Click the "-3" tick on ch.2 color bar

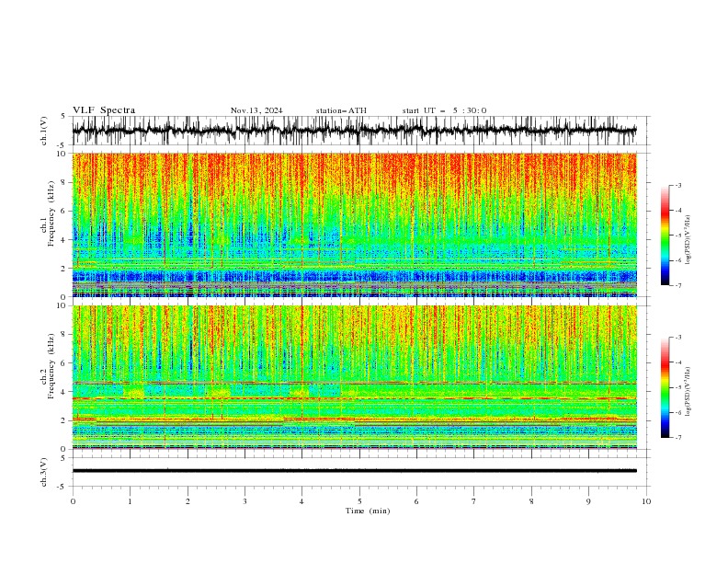(678, 338)
